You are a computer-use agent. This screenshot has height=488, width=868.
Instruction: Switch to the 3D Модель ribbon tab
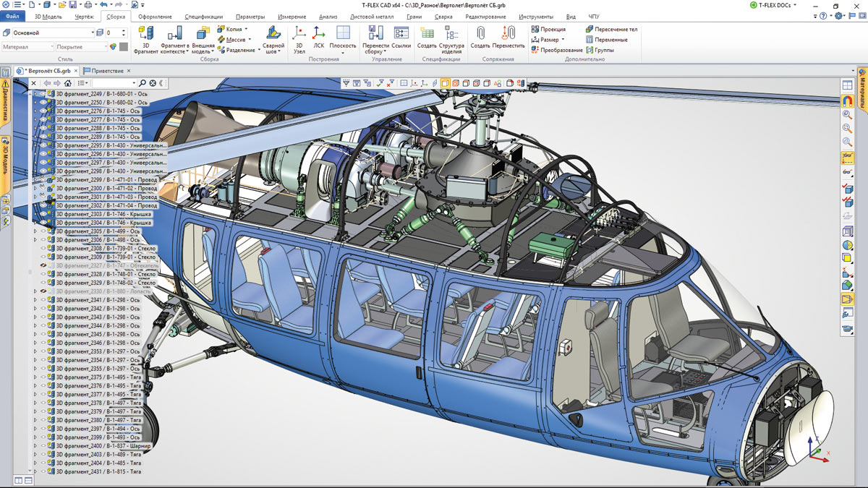48,16
